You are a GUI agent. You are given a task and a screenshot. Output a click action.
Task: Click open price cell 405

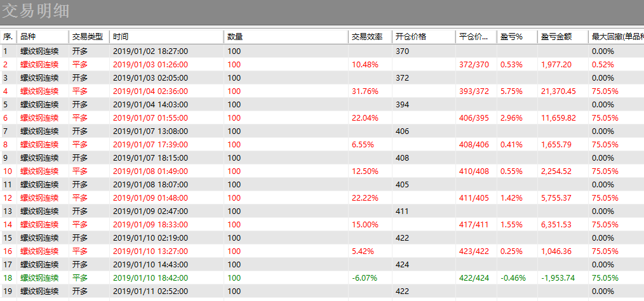tap(402, 185)
